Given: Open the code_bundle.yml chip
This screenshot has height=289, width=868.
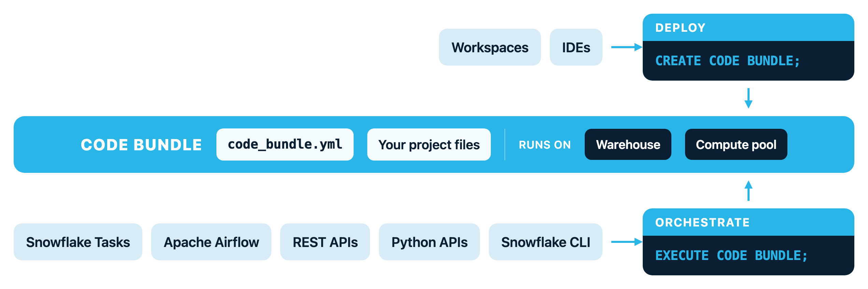Looking at the screenshot, I should tap(285, 144).
